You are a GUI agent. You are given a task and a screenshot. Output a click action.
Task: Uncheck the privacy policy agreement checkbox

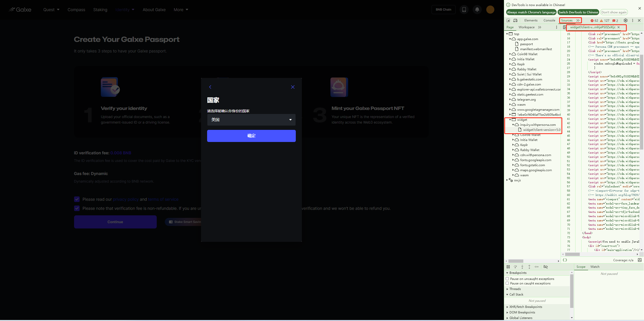pos(77,199)
